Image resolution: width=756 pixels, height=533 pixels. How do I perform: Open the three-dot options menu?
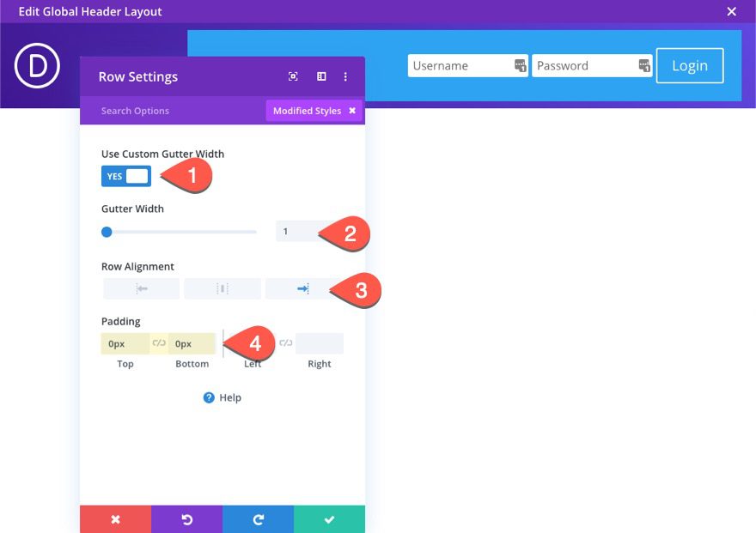(345, 76)
